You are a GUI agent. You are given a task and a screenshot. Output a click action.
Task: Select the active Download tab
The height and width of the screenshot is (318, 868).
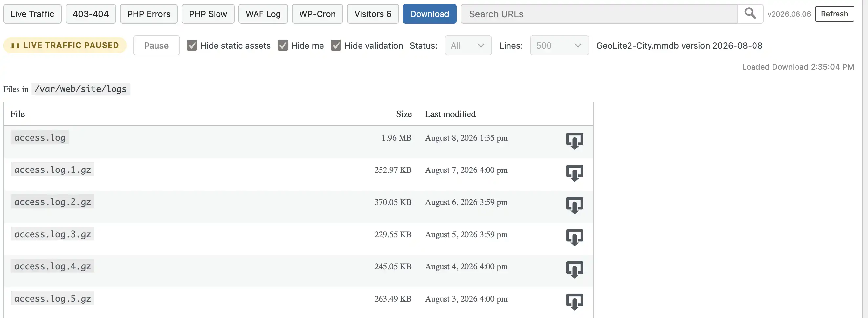[x=429, y=14]
